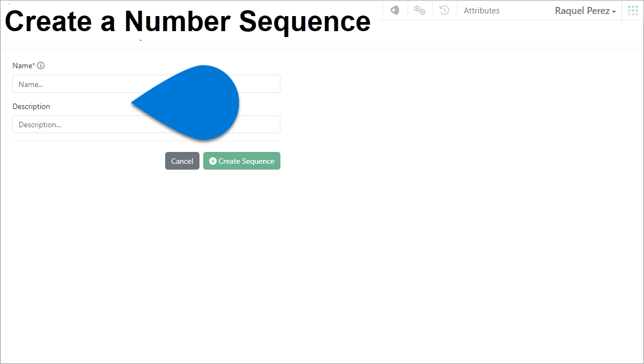Screen dimensions: 644x364
Task: Click the Create Sequence button
Action: pos(241,161)
